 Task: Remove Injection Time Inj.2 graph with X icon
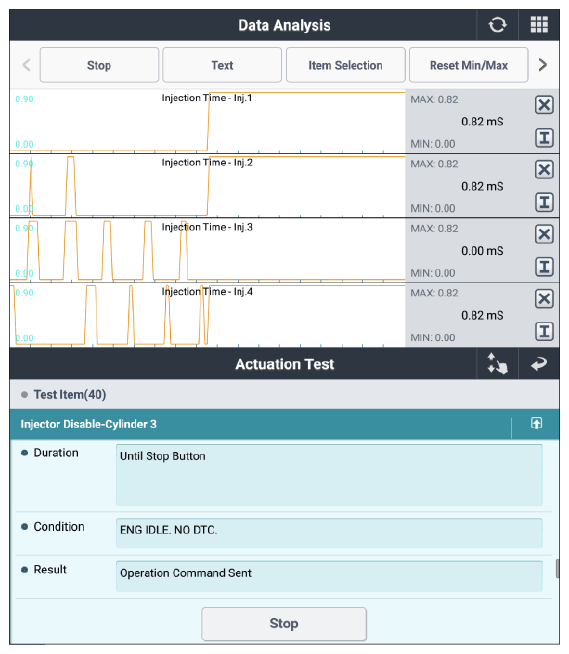point(544,169)
